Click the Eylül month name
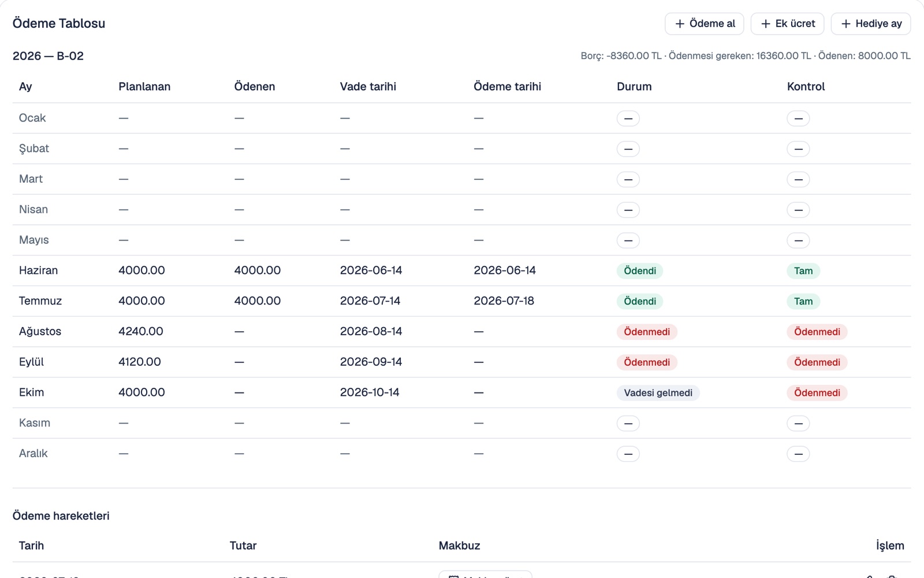The height and width of the screenshot is (578, 924). point(31,362)
